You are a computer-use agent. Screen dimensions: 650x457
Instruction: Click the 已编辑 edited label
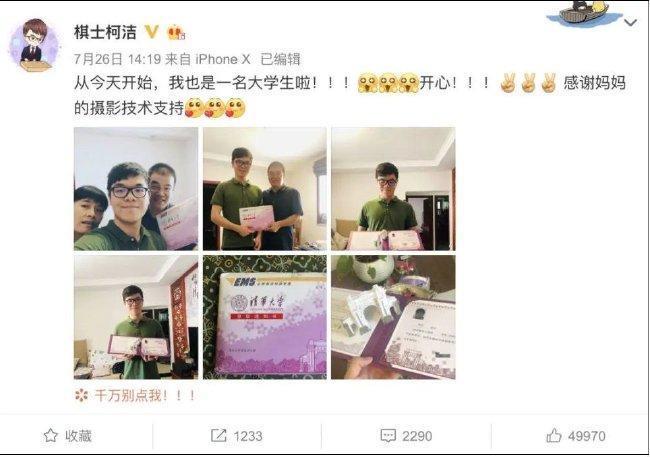(x=280, y=59)
